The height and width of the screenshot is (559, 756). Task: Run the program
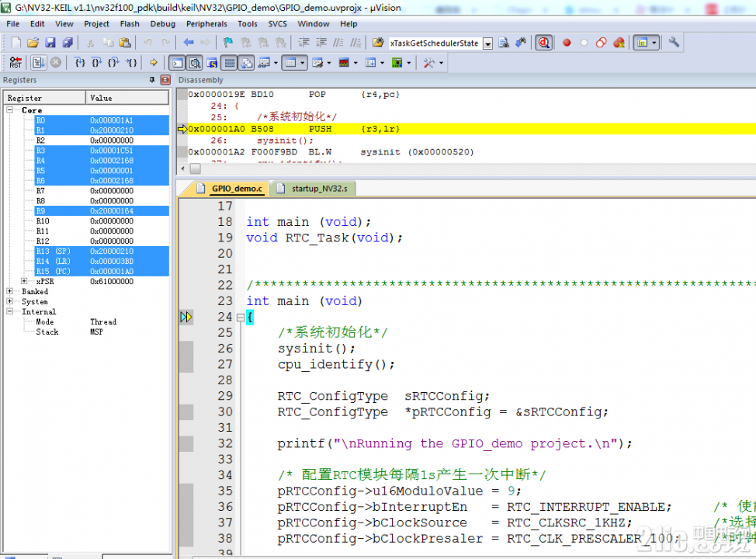39,62
